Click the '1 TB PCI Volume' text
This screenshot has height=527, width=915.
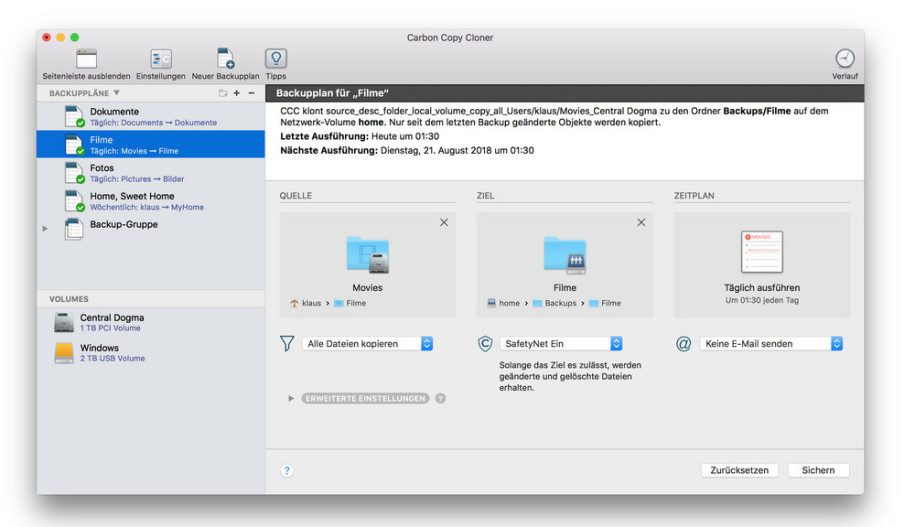coord(110,329)
